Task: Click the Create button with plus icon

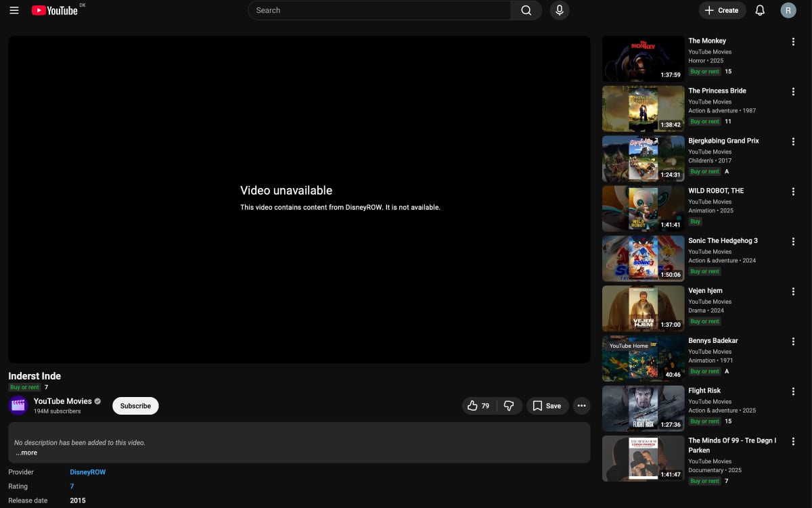Action: 721,10
